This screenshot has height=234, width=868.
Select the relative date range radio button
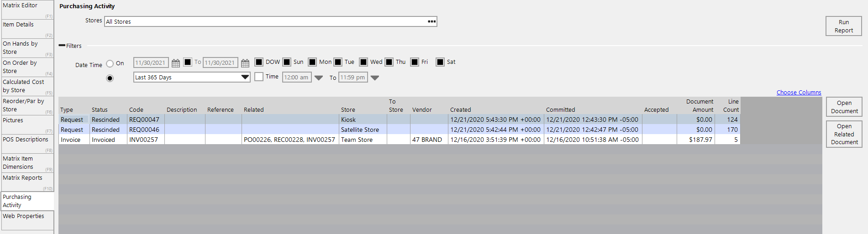tap(110, 78)
